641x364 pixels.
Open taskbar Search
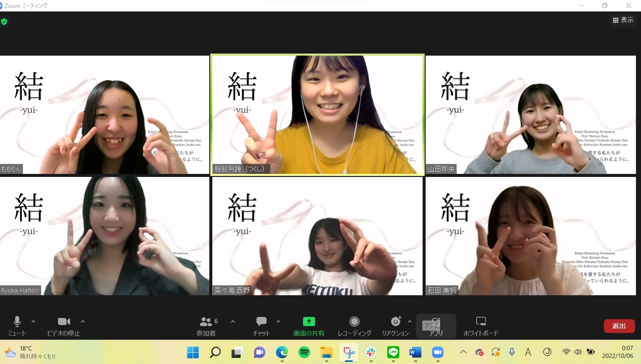click(x=215, y=353)
